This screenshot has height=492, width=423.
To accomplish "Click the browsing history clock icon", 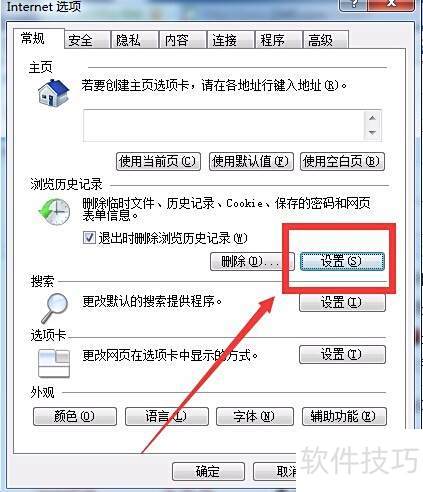I will [55, 212].
